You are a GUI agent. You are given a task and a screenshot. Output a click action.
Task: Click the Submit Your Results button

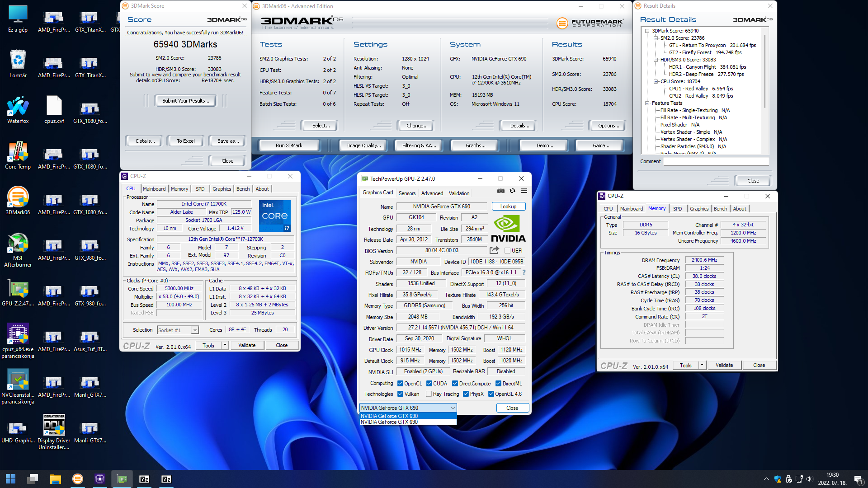pos(186,101)
